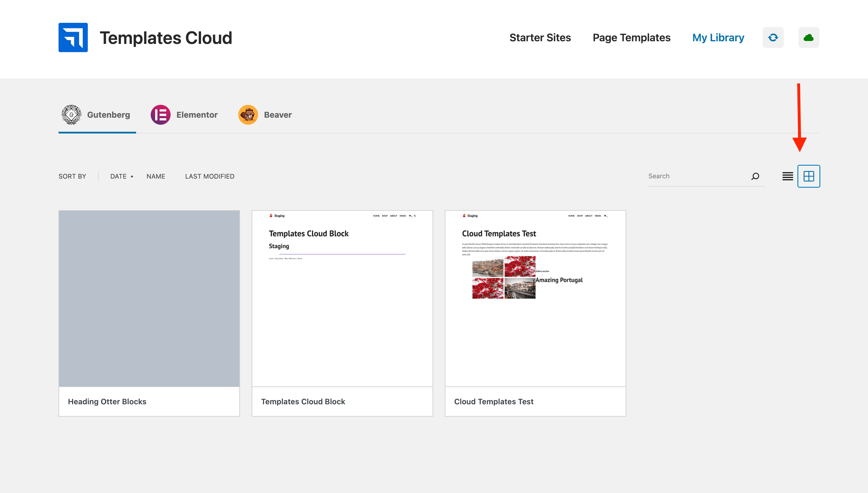Click the Cloud Templates Test title
868x493 pixels.
(x=493, y=402)
